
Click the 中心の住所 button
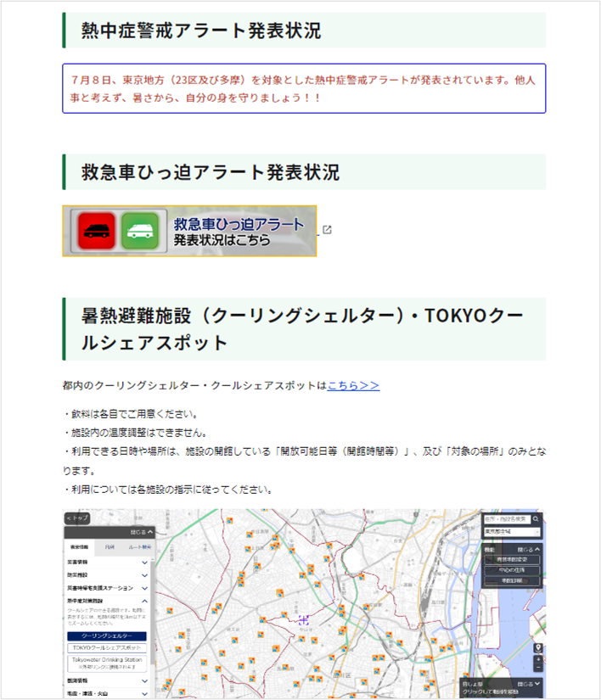pos(512,570)
